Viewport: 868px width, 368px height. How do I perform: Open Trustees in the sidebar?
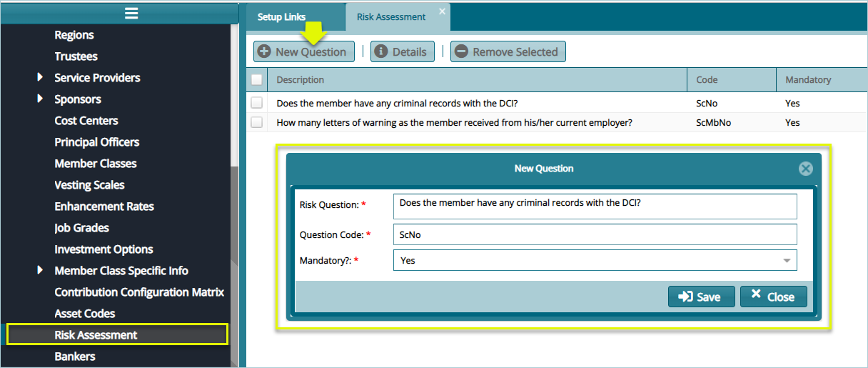click(76, 56)
